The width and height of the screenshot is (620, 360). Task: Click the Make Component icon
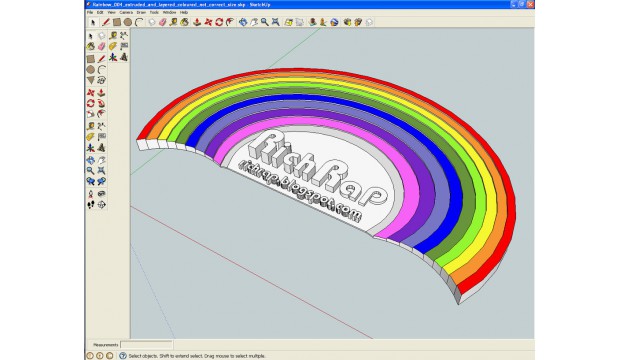tap(102, 36)
